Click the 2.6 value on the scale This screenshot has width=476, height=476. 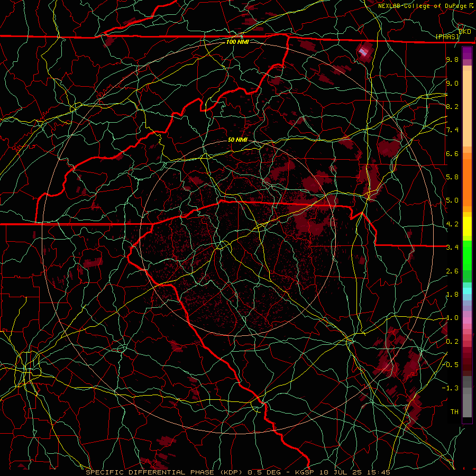[452, 271]
